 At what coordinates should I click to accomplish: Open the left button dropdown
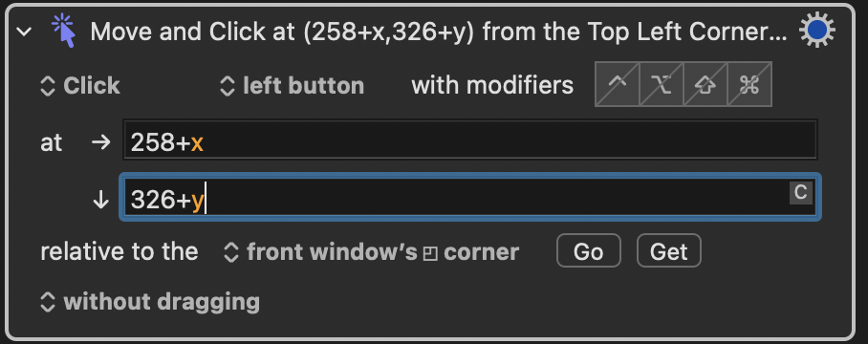292,86
